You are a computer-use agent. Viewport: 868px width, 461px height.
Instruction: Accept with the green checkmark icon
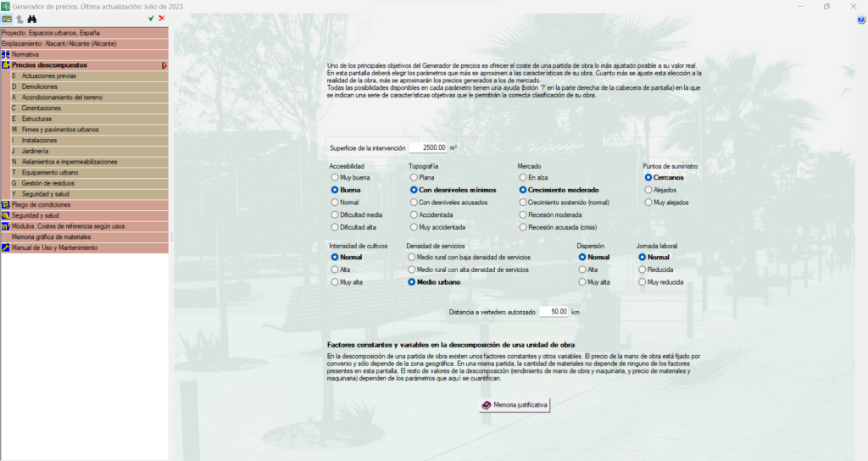[151, 19]
